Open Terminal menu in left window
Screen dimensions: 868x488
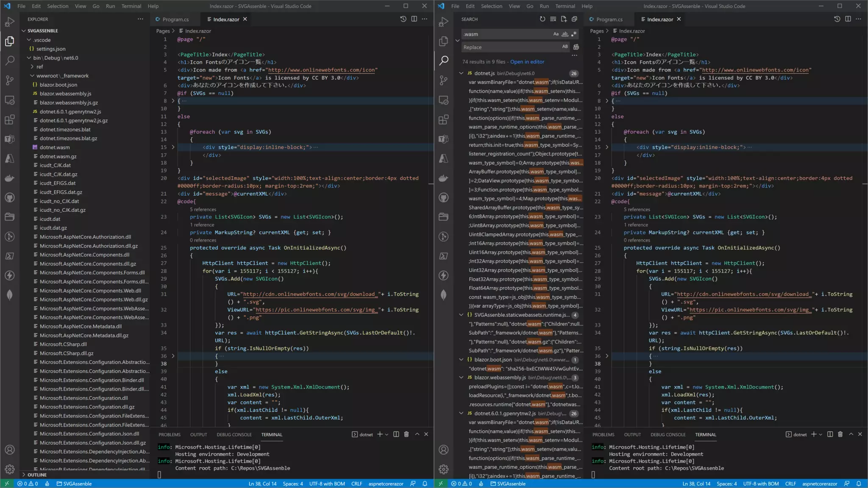[x=131, y=6]
